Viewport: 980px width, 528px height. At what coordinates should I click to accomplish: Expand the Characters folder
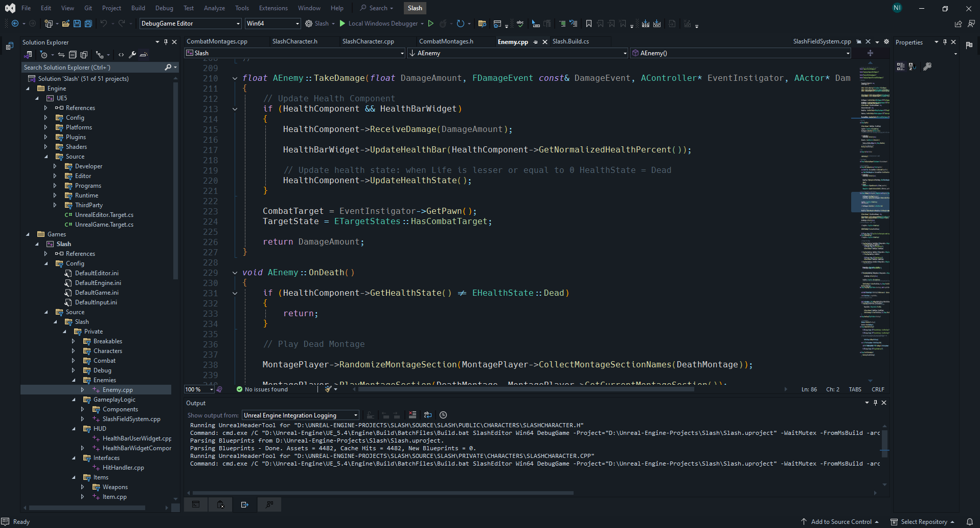[x=73, y=351]
